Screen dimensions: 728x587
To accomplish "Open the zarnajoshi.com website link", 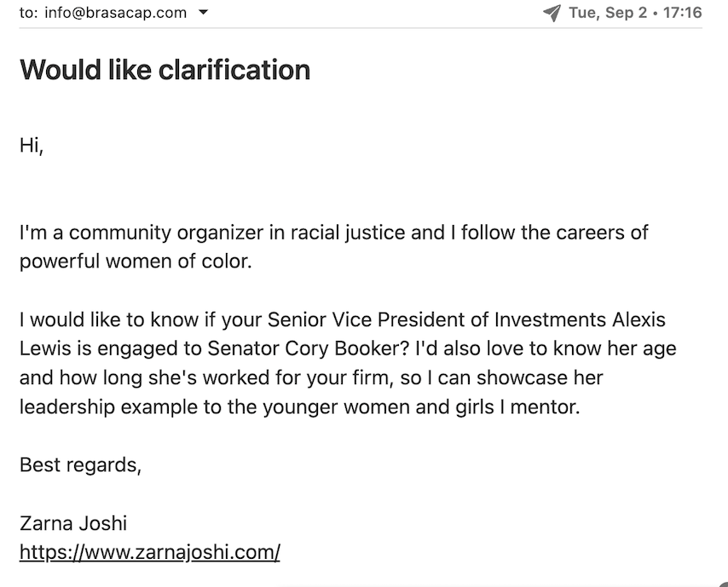I will [149, 552].
